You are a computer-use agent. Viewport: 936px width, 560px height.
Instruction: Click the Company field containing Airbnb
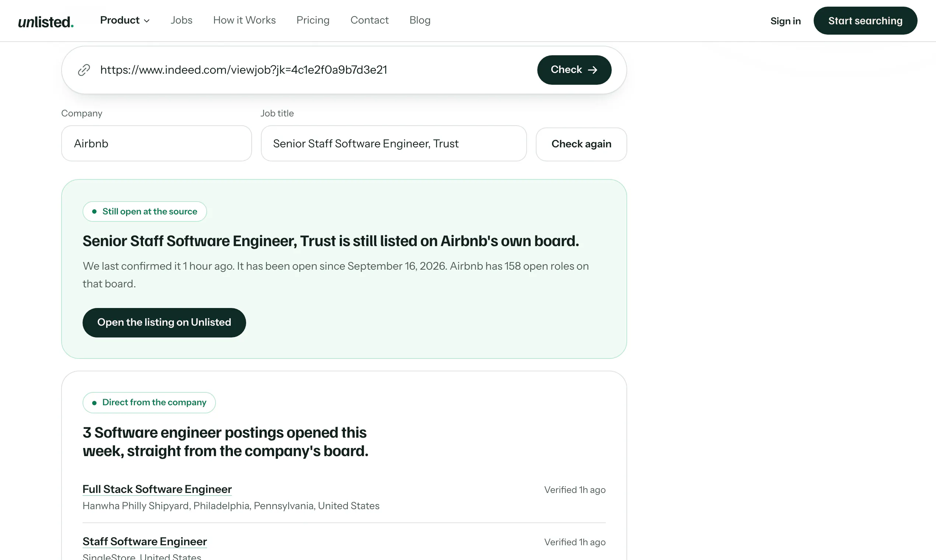tap(156, 143)
